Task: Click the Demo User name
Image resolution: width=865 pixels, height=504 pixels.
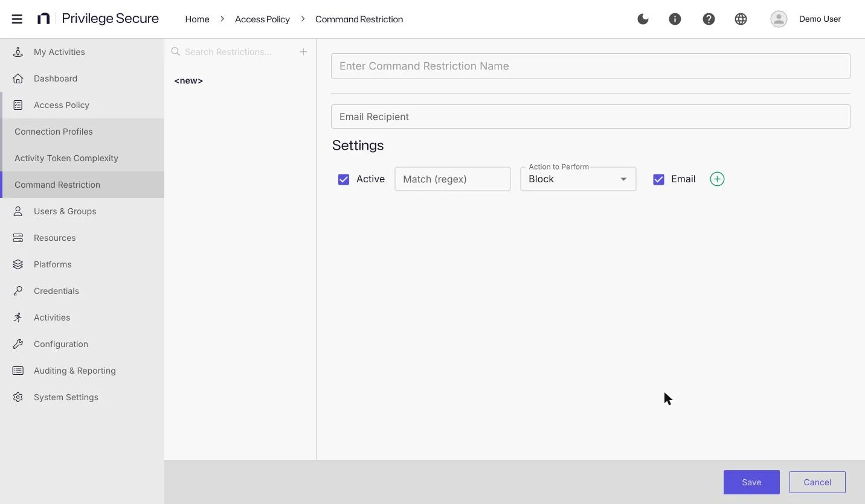Action: coord(820,19)
